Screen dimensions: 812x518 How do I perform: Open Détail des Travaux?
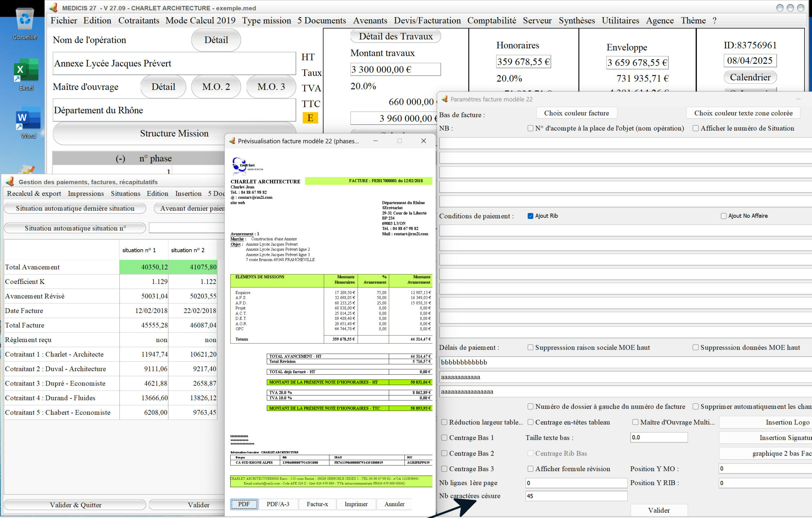[x=396, y=36]
